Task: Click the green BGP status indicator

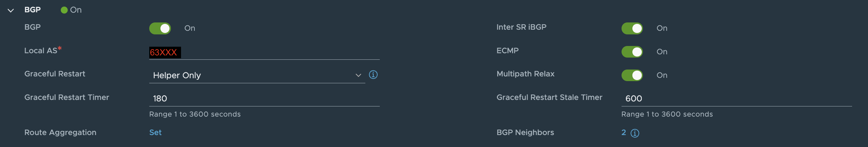Action: point(64,10)
